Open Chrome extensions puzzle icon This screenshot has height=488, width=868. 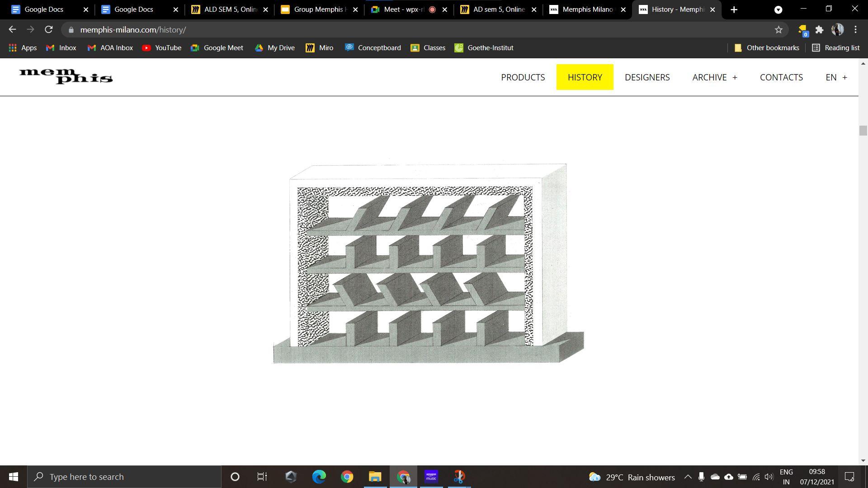pyautogui.click(x=819, y=30)
